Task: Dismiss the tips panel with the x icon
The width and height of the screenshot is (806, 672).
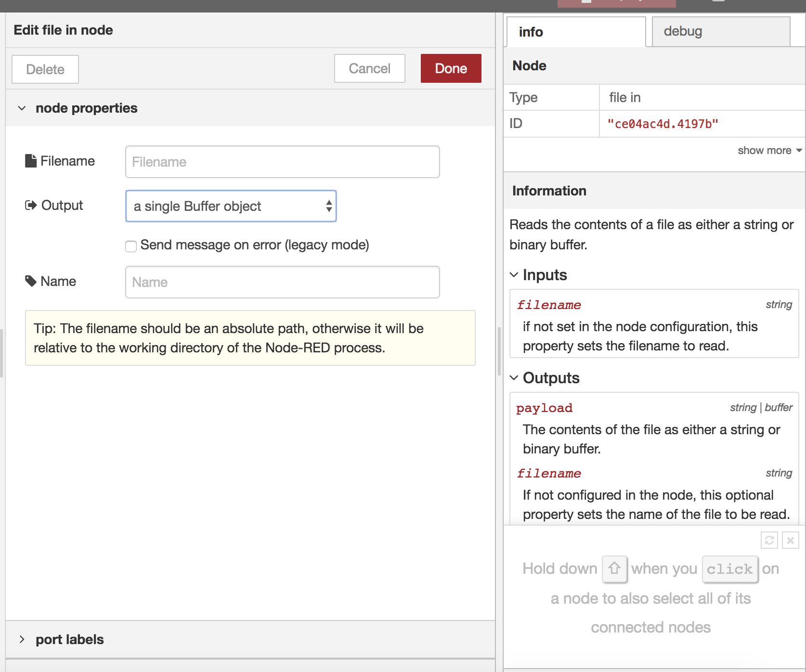Action: coord(790,540)
